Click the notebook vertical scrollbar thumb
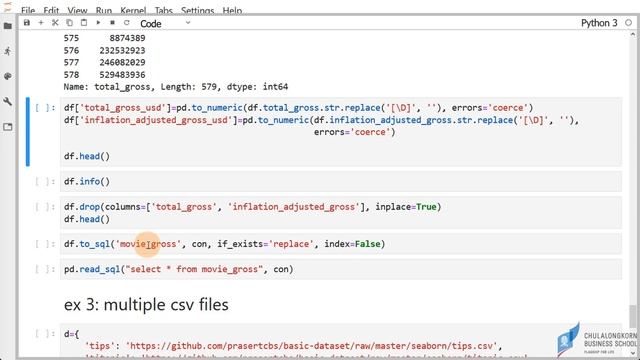Screen dimensions: 640x360 click(x=633, y=316)
